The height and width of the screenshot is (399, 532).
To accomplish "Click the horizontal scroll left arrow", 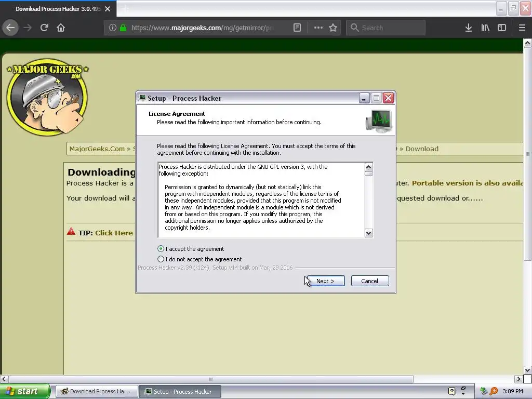I will pos(4,379).
